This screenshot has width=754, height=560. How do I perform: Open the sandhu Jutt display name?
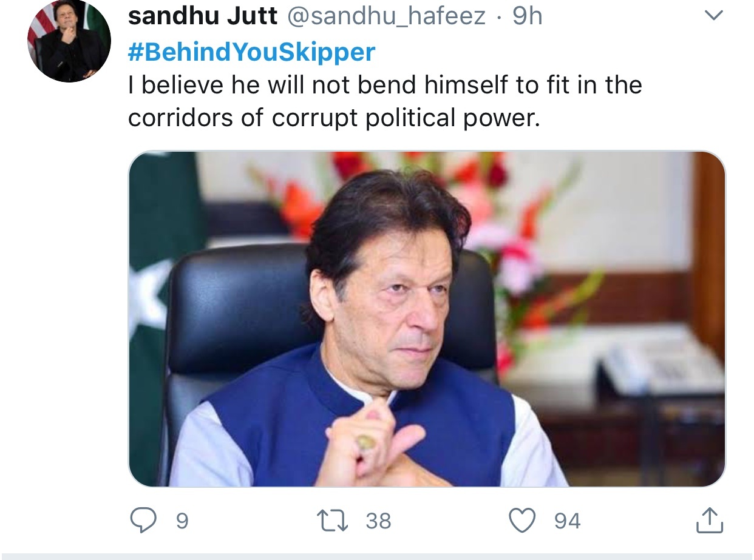(203, 17)
